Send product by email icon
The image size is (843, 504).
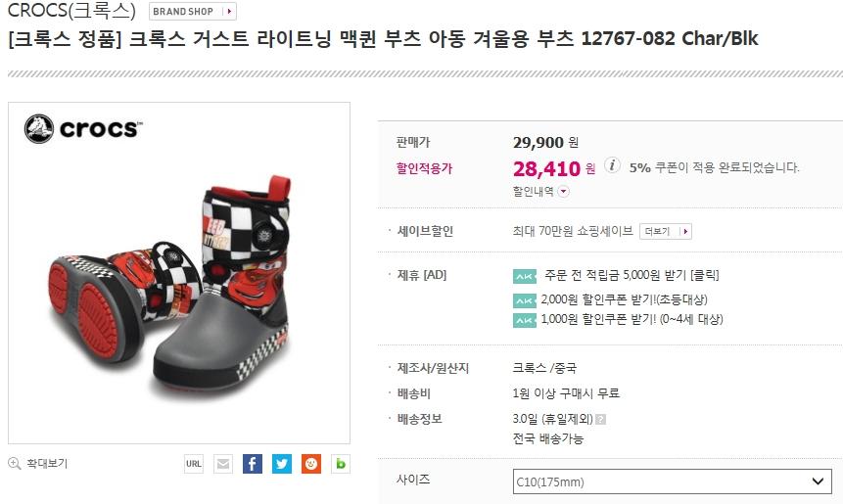[223, 464]
